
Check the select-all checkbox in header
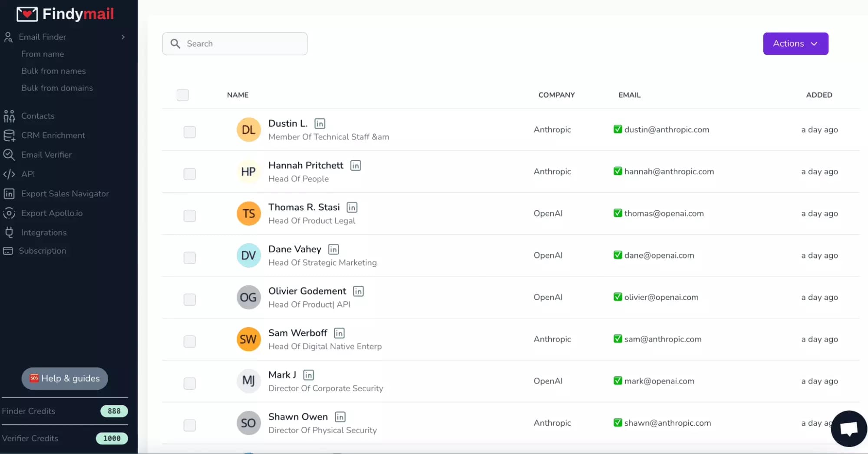point(183,95)
